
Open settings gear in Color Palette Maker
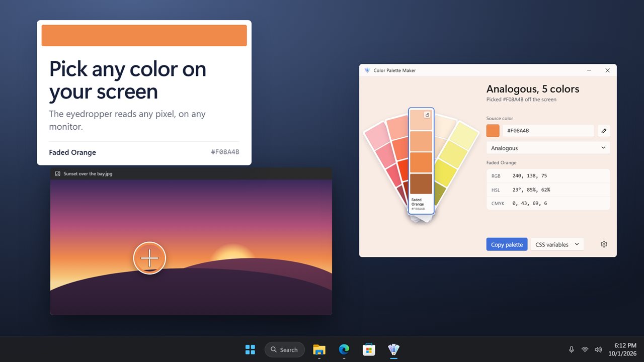coord(604,244)
